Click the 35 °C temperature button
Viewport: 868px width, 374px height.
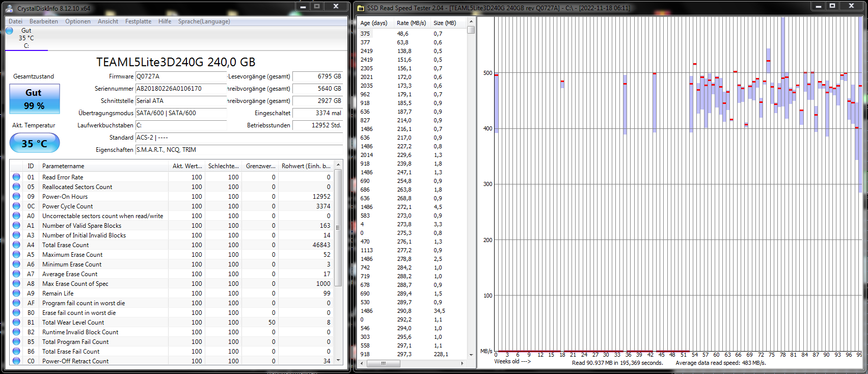[35, 143]
